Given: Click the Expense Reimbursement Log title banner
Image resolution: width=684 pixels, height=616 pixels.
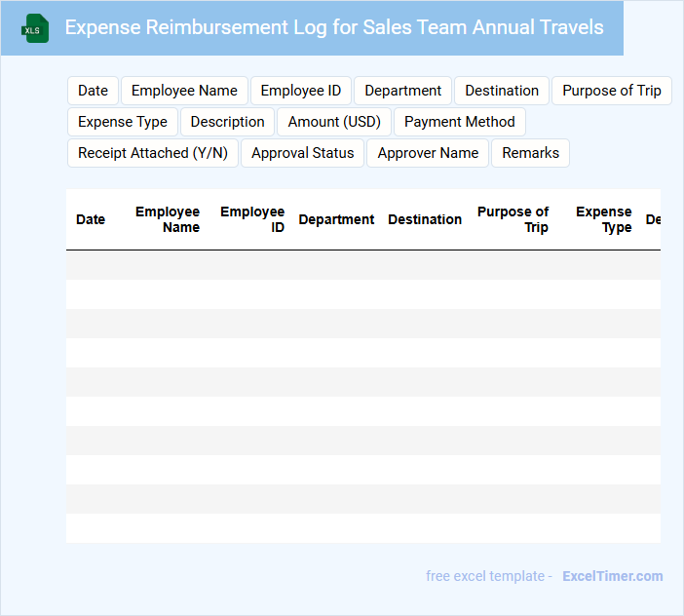Looking at the screenshot, I should click(333, 27).
